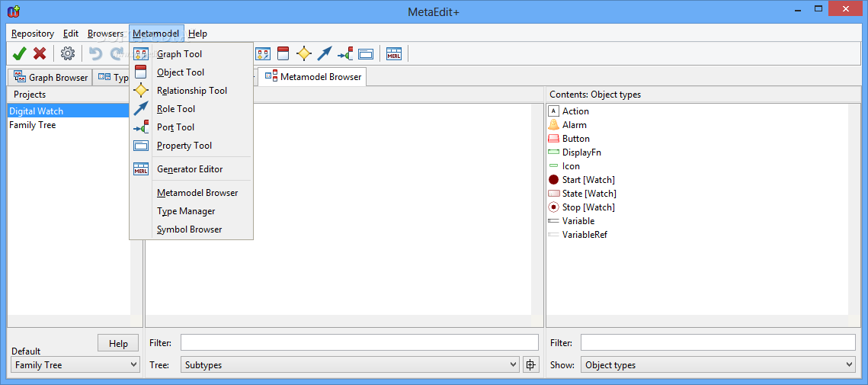Click the Undo arrow icon
868x385 pixels.
tap(96, 53)
